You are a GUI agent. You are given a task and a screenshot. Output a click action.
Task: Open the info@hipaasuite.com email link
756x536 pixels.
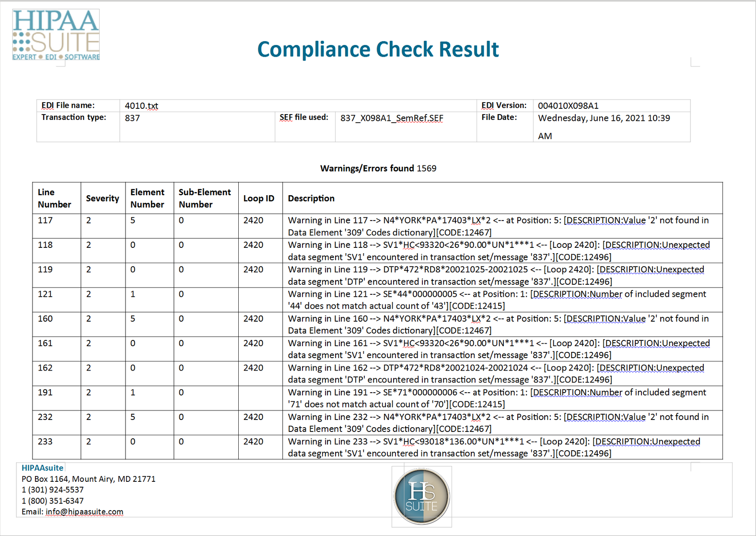click(84, 512)
